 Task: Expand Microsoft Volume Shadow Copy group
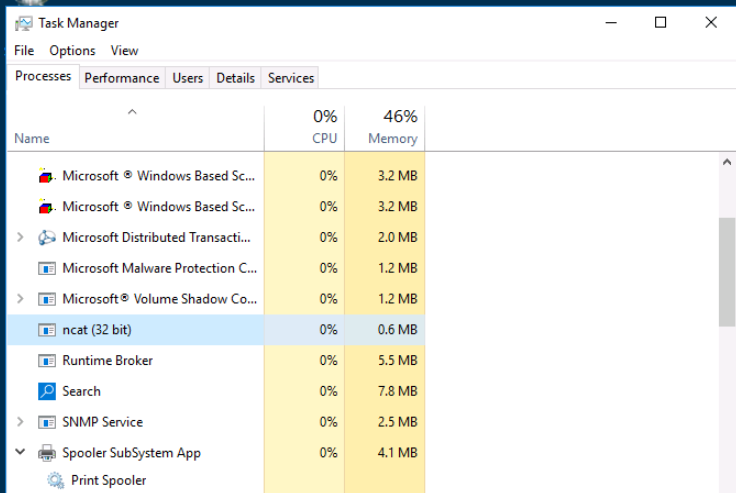(x=20, y=299)
